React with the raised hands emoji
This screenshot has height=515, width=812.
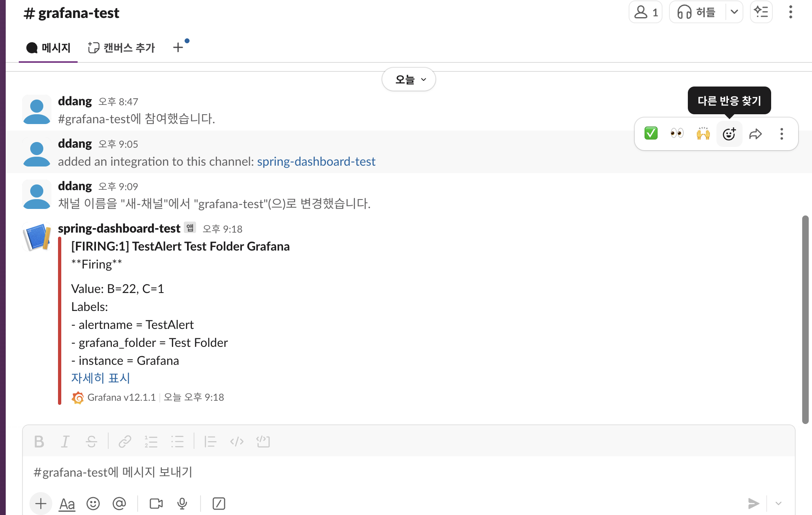(703, 133)
